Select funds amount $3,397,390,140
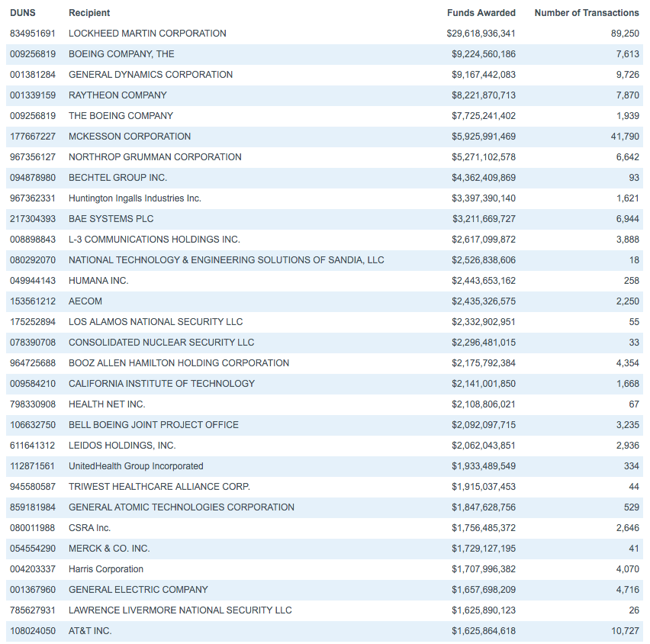 click(484, 198)
